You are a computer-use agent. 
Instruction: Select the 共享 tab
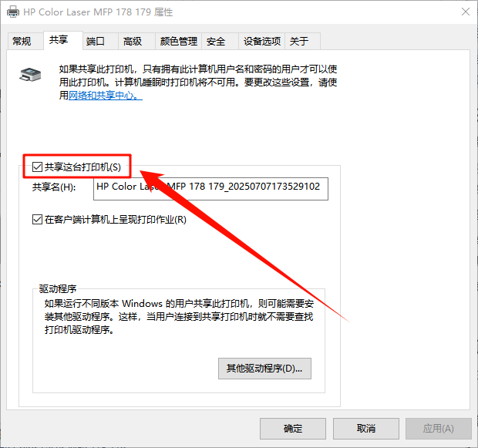tap(62, 40)
